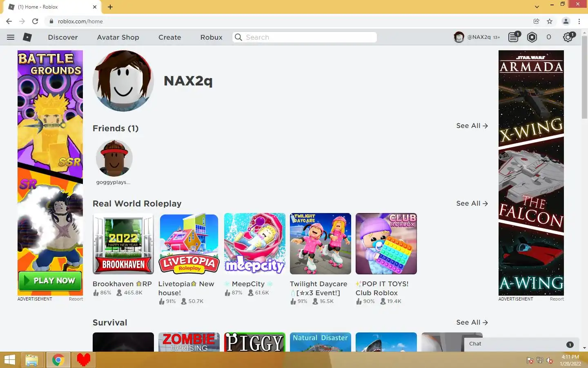Viewport: 588px width, 368px height.
Task: Click PLAY NOW on Battle Grounds ad
Action: (x=50, y=280)
